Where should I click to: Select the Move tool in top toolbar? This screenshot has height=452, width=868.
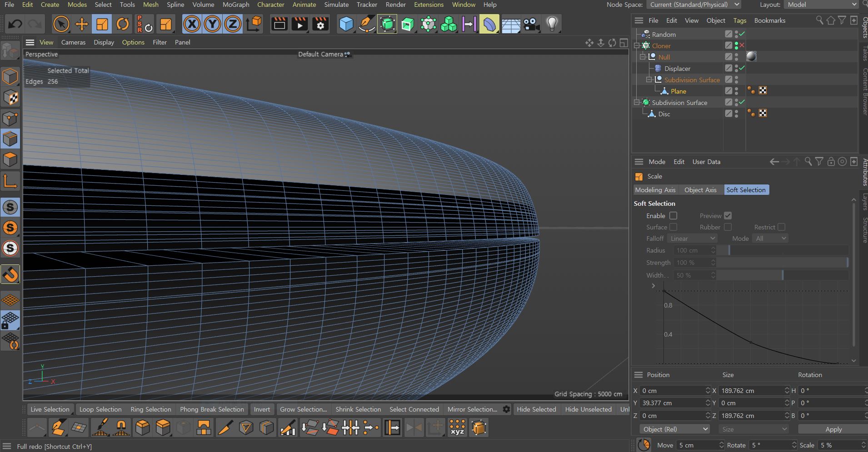pyautogui.click(x=82, y=24)
